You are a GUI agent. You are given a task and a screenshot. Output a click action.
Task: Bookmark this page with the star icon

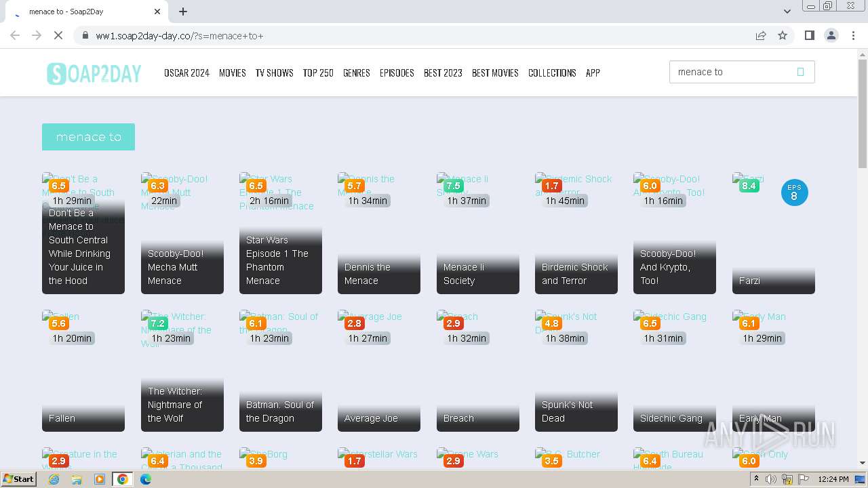[783, 35]
